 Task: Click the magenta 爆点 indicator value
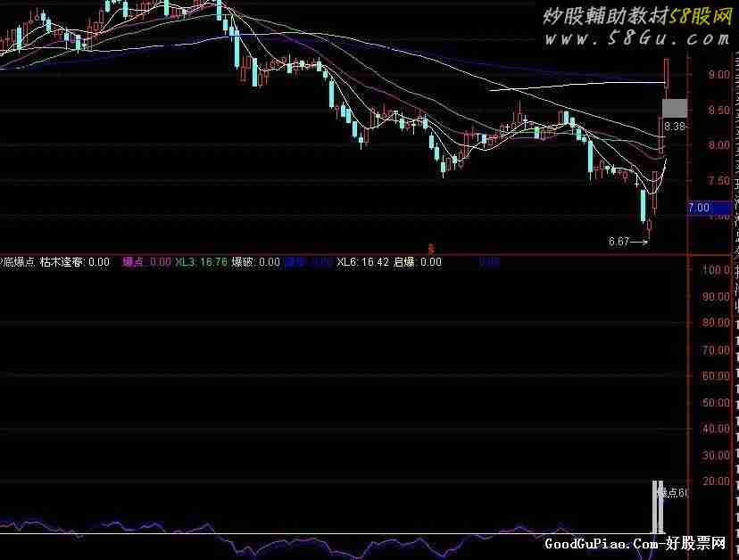click(x=146, y=262)
